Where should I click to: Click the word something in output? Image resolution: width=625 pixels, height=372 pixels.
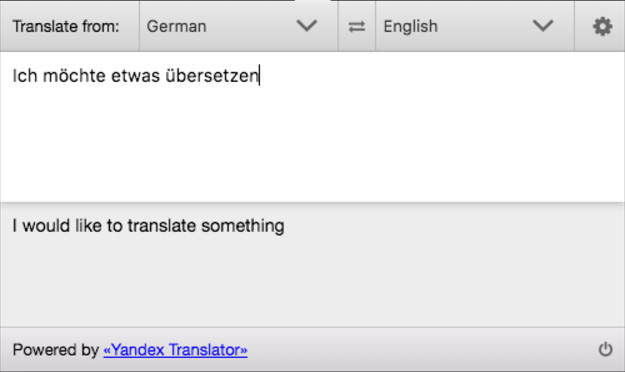[x=243, y=226]
